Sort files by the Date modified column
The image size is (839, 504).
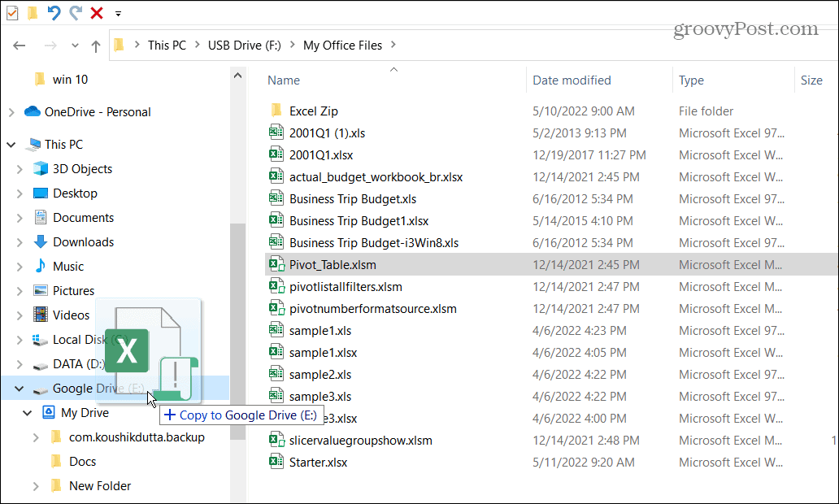(572, 80)
